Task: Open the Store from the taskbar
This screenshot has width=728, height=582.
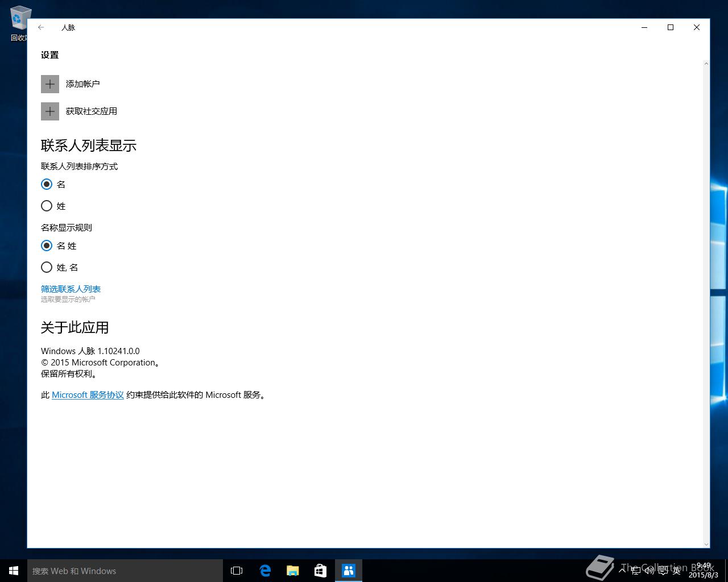Action: tap(321, 571)
